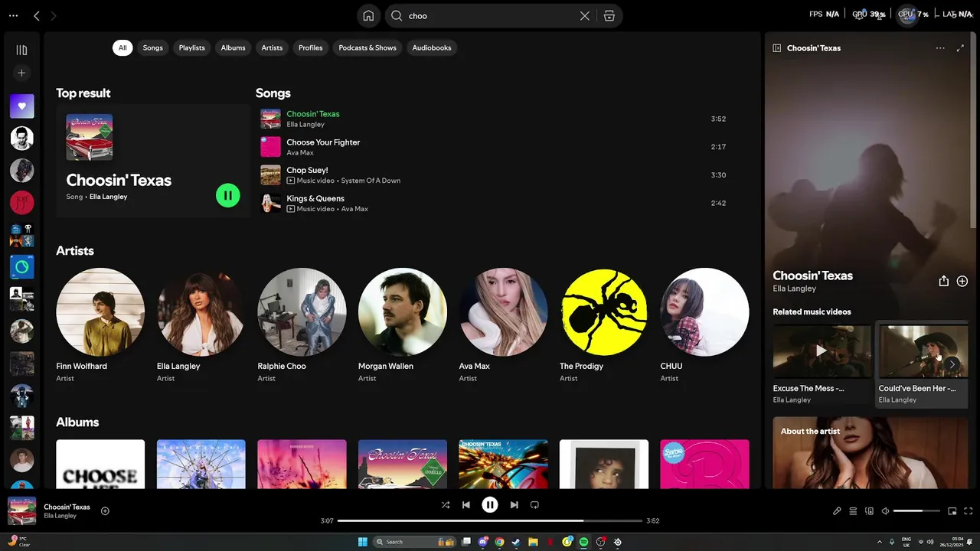Add song to library in Now Playing panel
Viewport: 980px width, 551px height.
click(962, 281)
